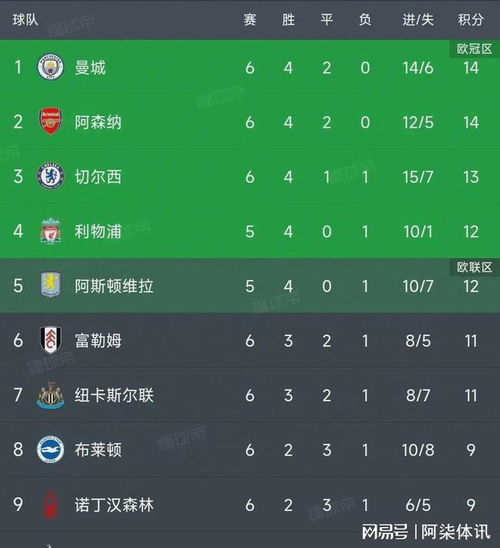The width and height of the screenshot is (500, 548).
Task: Click 利物浦 goals figure 10/1
Action: pos(418,232)
